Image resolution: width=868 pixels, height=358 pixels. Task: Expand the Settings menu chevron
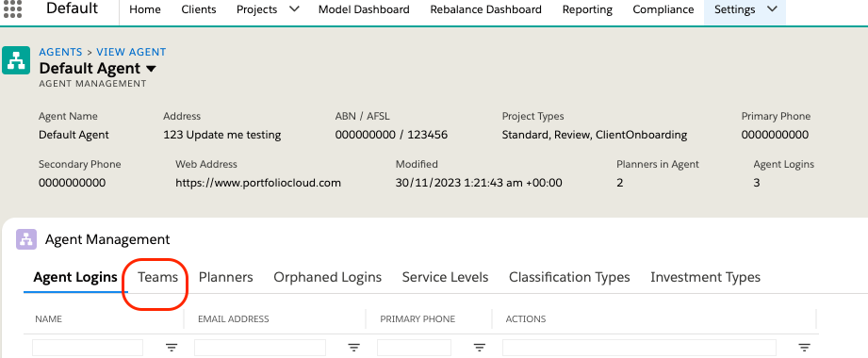pyautogui.click(x=772, y=9)
